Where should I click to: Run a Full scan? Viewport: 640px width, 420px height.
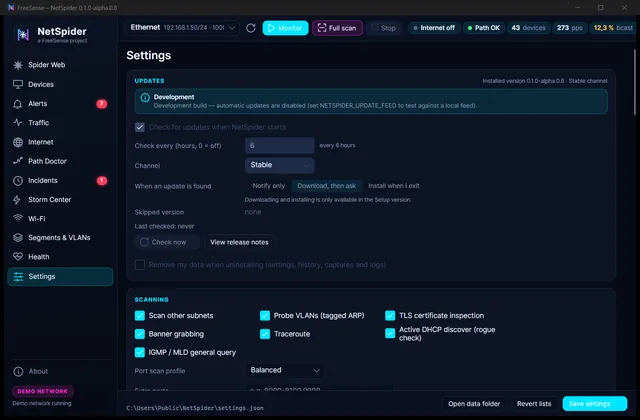tap(337, 28)
